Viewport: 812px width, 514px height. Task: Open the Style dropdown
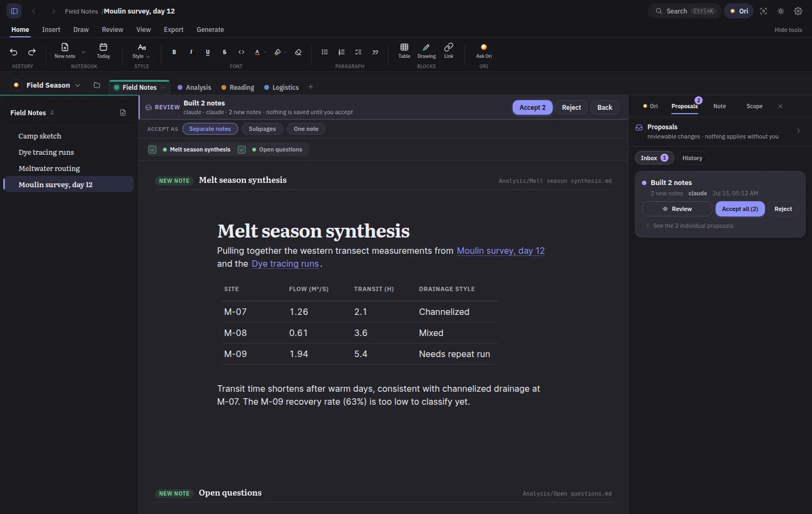pos(141,51)
